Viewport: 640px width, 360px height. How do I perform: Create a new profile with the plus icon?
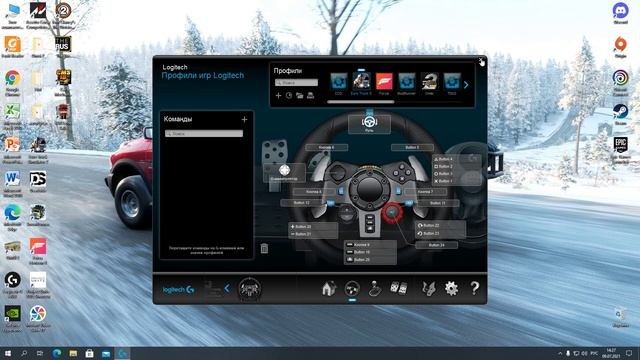[278, 96]
